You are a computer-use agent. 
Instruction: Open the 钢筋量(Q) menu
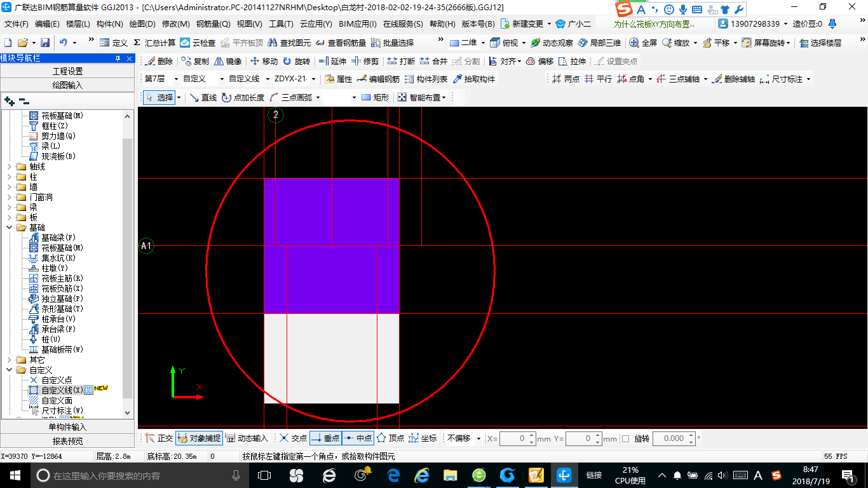click(x=213, y=24)
